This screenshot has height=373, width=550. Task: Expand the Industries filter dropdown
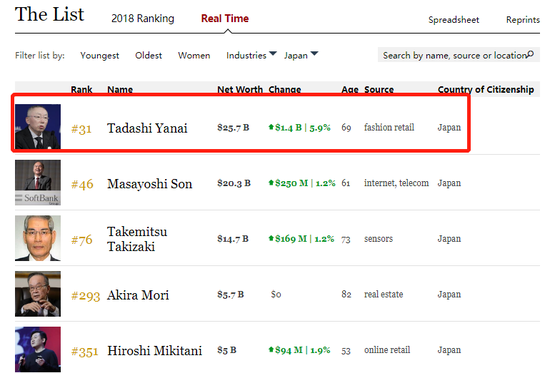coord(251,55)
